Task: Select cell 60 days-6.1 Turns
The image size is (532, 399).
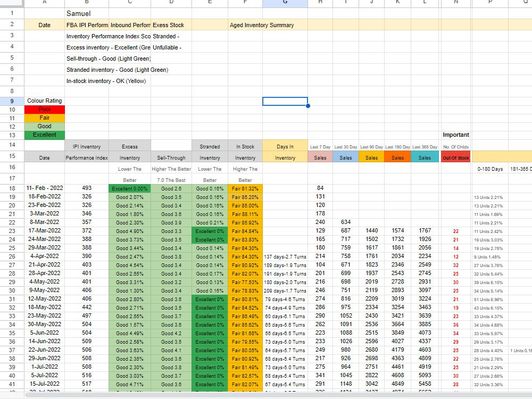Action: click(x=285, y=316)
